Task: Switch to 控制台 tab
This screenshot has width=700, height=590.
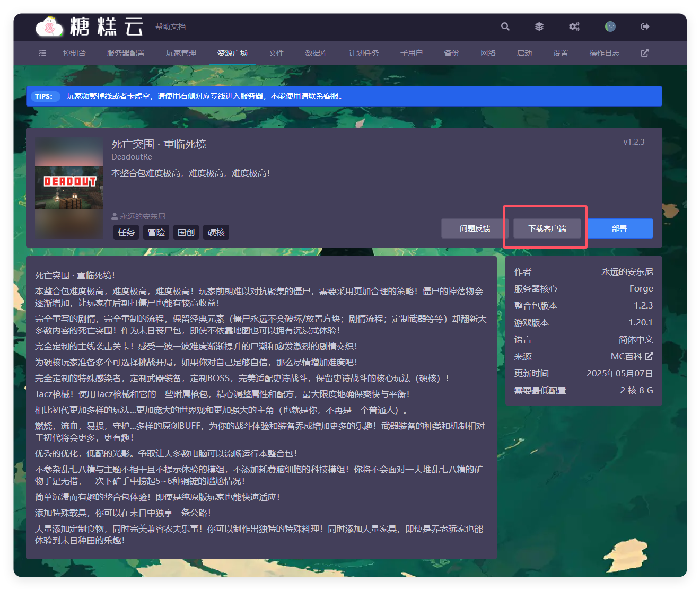Action: 74,53
